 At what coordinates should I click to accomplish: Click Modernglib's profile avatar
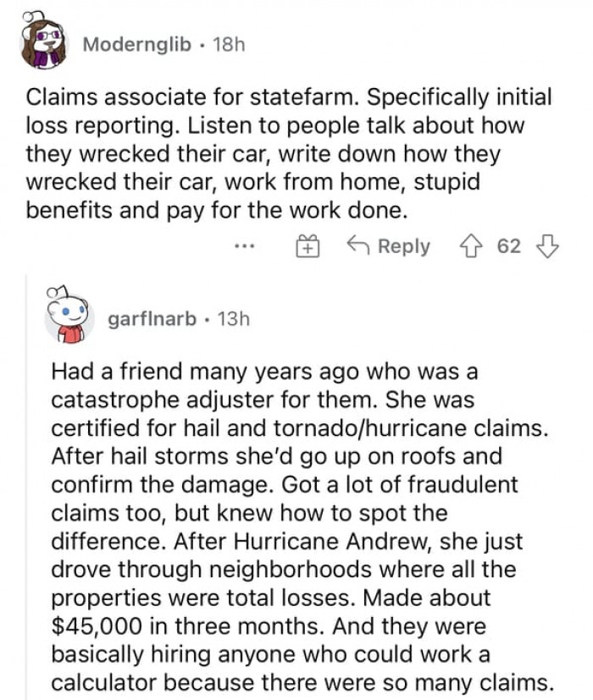42,42
